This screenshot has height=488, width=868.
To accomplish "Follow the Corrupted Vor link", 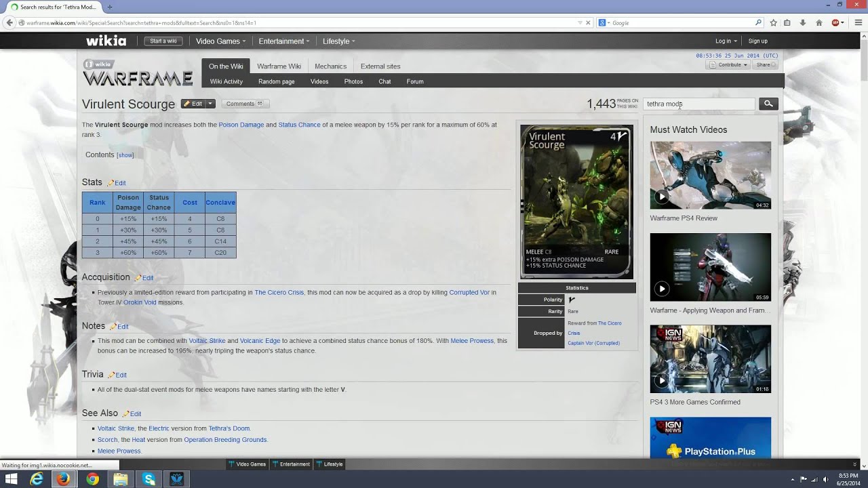I will point(469,293).
